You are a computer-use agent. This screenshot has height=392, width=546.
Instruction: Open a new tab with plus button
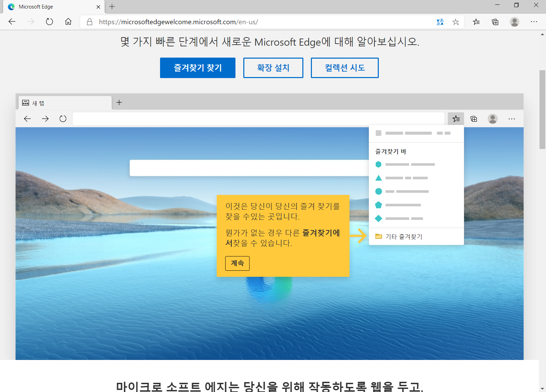[112, 6]
